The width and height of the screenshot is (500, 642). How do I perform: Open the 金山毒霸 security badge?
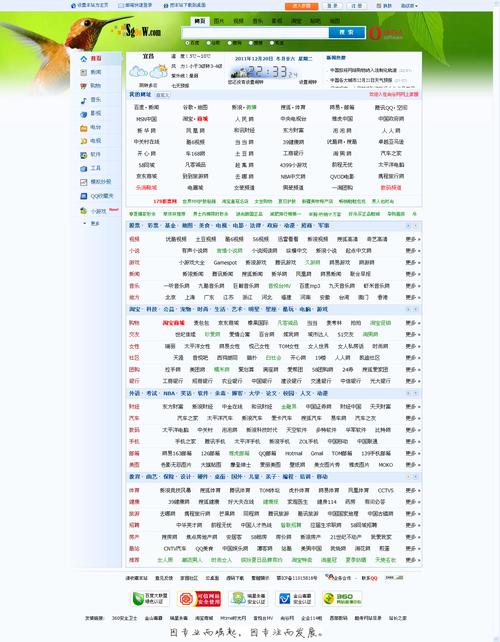click(295, 599)
